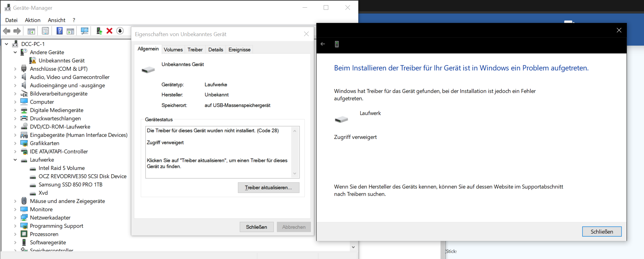This screenshot has width=644, height=259.
Task: Select the Audio, Video und Gamecontroller speaker icon
Action: [x=24, y=77]
